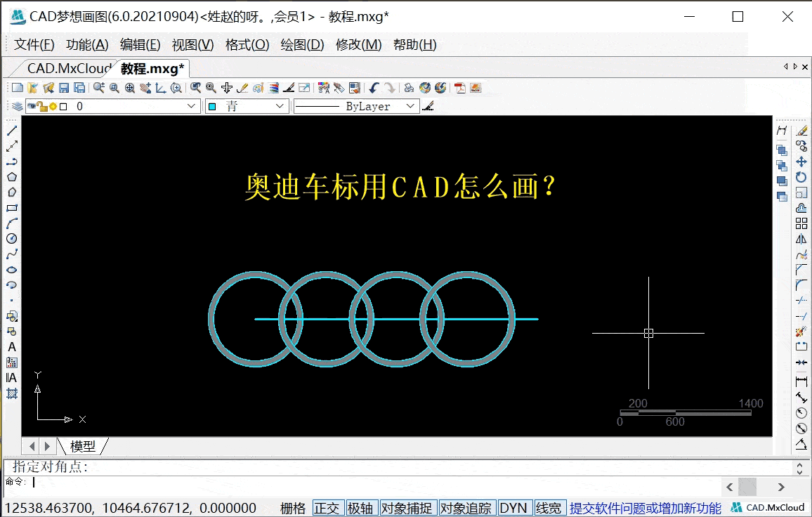Open the 修改(M) menu
Image resolution: width=812 pixels, height=517 pixels.
(x=359, y=45)
